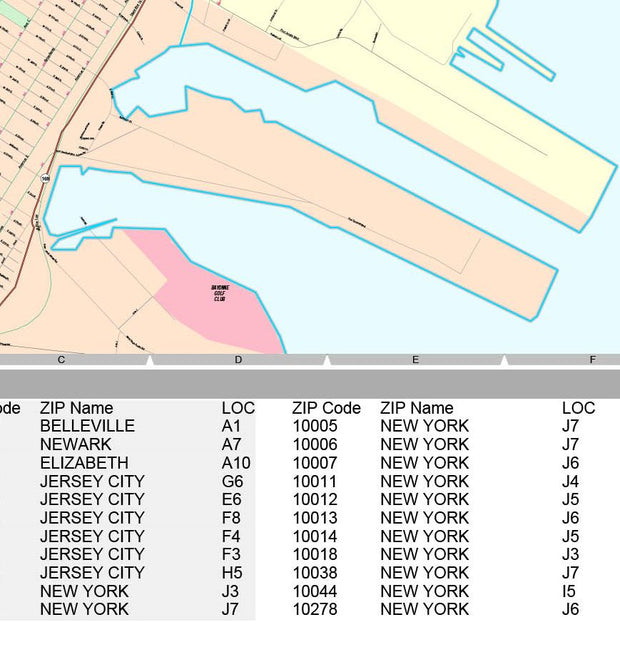Select grid column C header
Image resolution: width=620 pixels, height=647 pixels.
[x=61, y=360]
